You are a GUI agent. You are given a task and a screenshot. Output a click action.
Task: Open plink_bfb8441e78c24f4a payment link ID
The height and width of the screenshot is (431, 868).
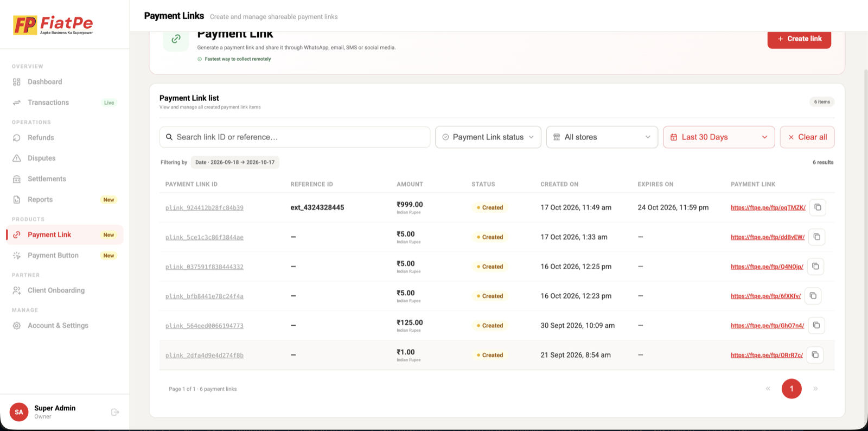(x=205, y=296)
